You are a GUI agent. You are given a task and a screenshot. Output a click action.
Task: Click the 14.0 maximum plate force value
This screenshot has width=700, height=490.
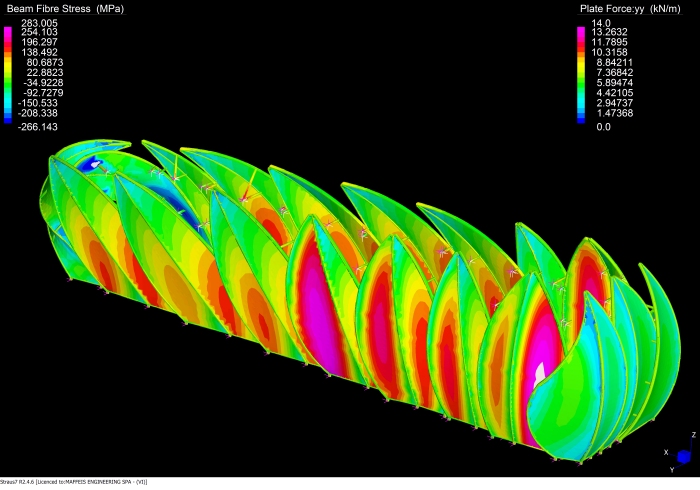[x=601, y=22]
